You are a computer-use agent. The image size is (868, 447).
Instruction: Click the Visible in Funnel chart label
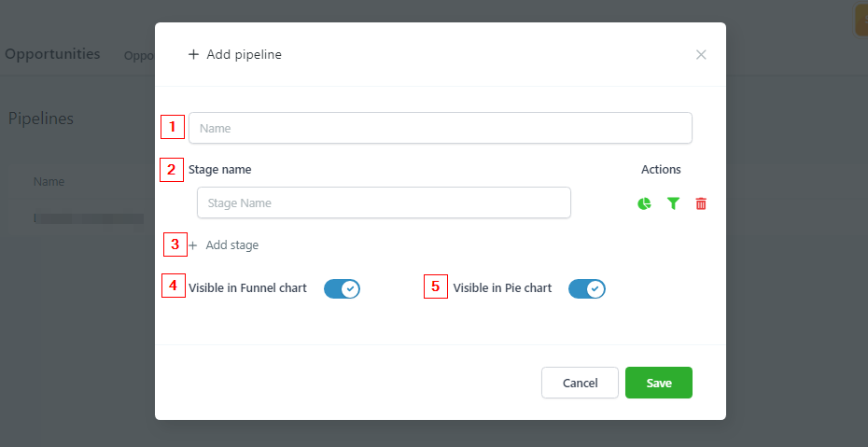coord(247,288)
